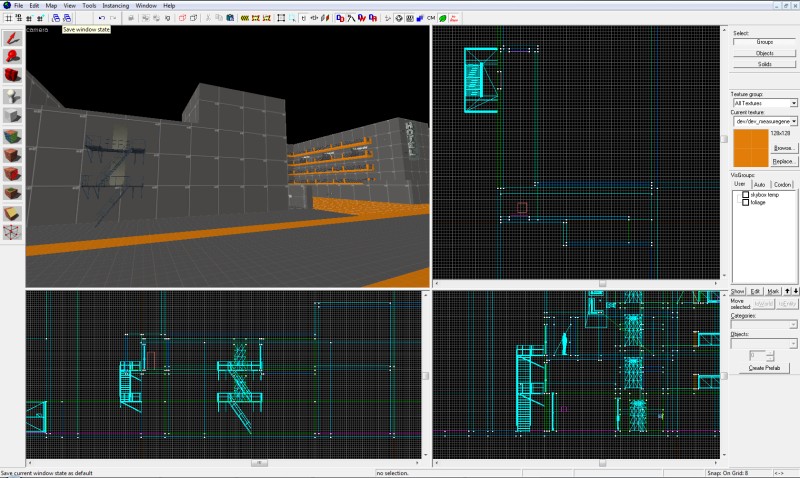Click the 'Snap: On Grid: 8' status text
The width and height of the screenshot is (800, 478).
point(728,473)
